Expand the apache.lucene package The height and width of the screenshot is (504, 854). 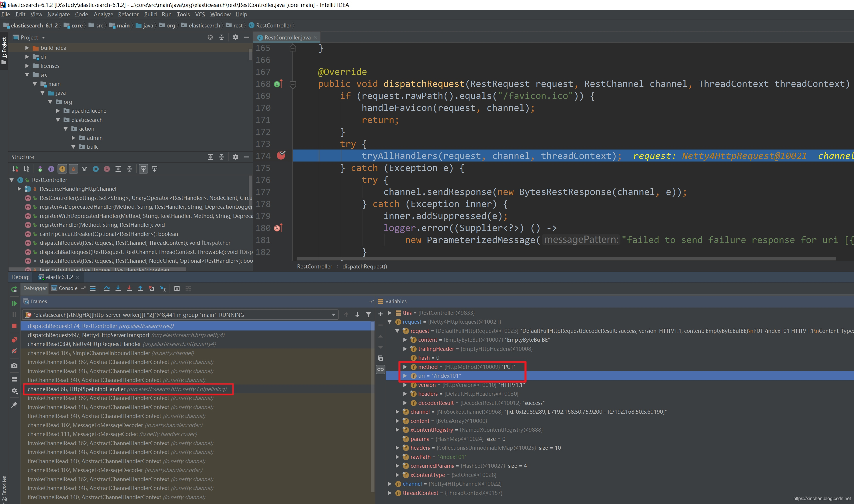coord(58,111)
